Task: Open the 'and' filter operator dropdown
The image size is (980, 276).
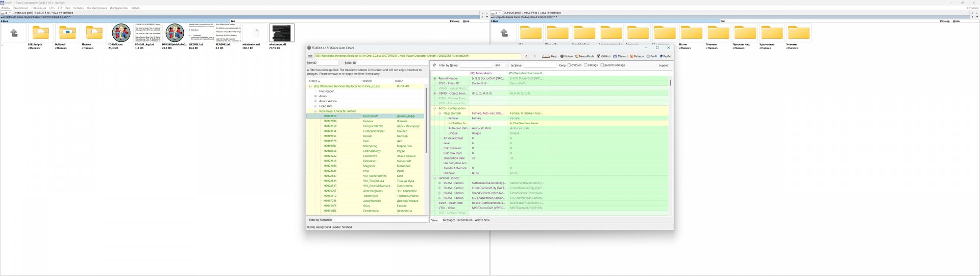Action: 501,65
